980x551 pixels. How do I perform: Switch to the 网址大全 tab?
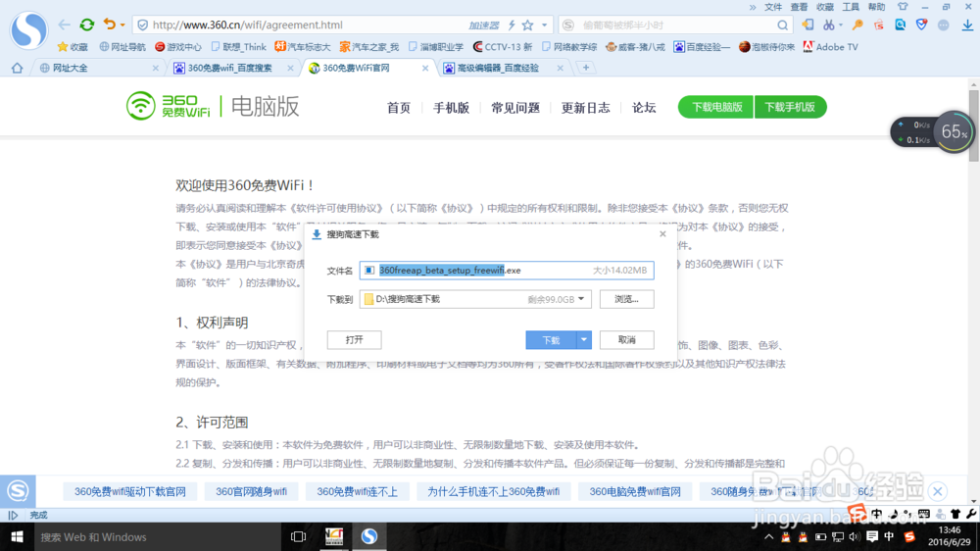(99, 68)
